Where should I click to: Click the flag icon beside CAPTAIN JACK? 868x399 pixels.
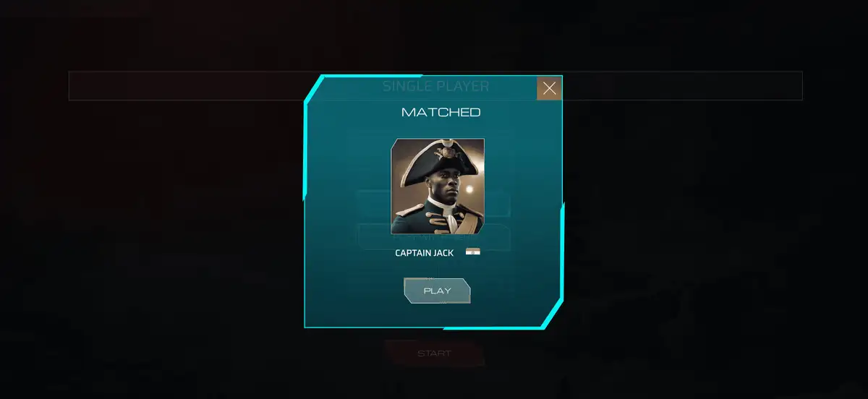473,252
